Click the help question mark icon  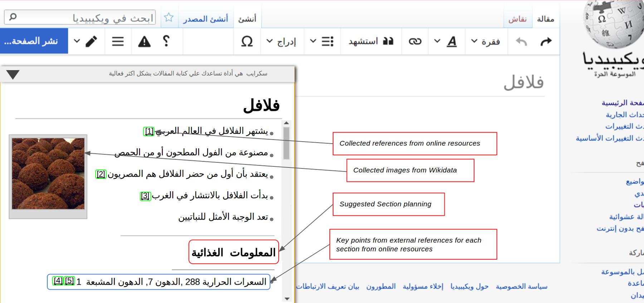tap(166, 41)
